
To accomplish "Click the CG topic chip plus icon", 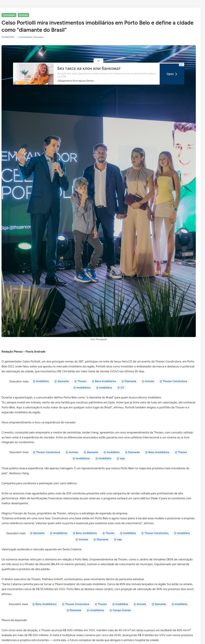I will pos(119,388).
